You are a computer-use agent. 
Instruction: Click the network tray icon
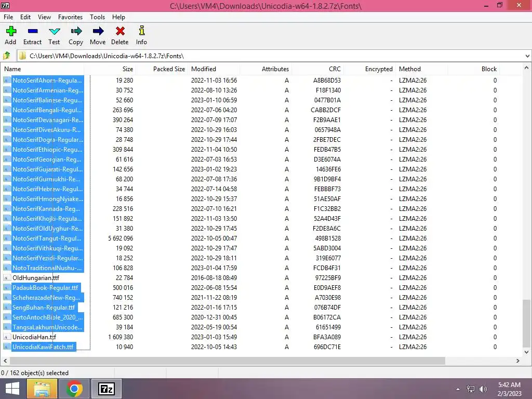pos(471,389)
